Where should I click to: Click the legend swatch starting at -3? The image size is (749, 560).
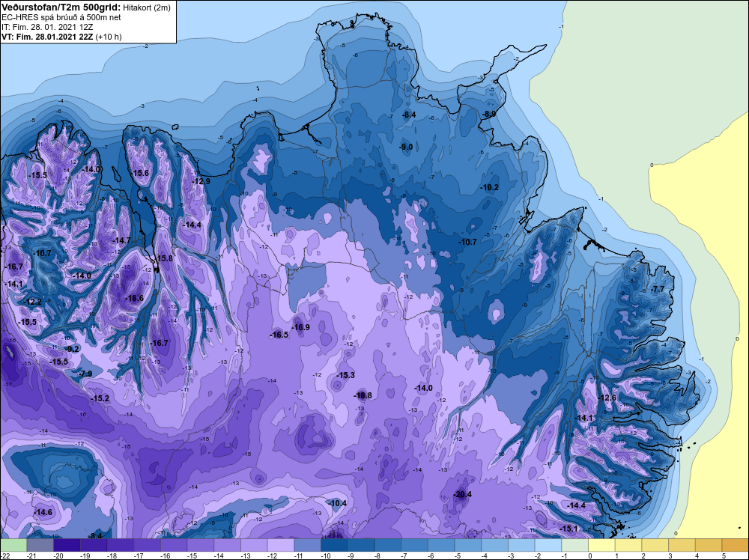(x=521, y=545)
